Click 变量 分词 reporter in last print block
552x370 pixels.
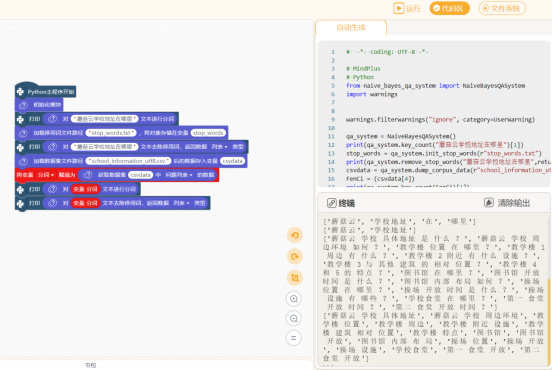(x=86, y=203)
